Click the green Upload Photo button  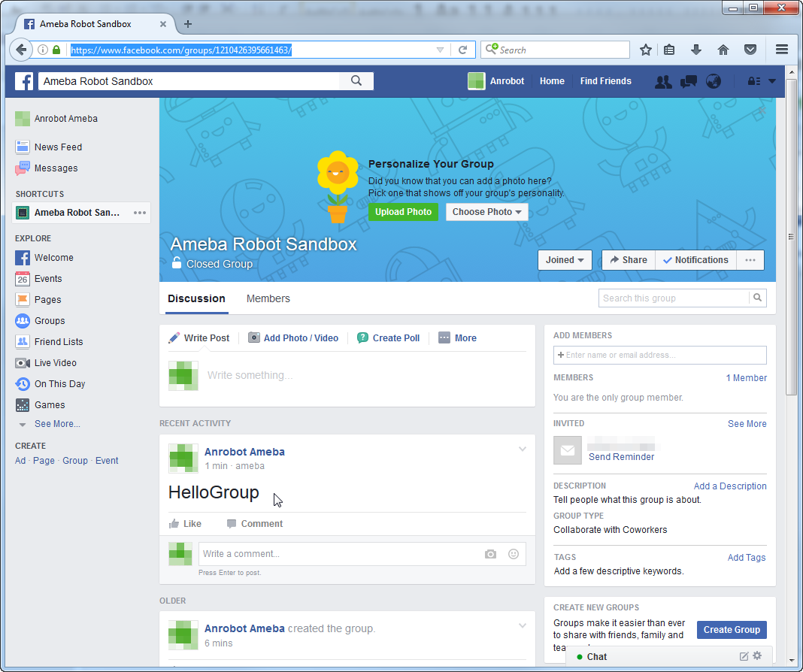click(403, 212)
